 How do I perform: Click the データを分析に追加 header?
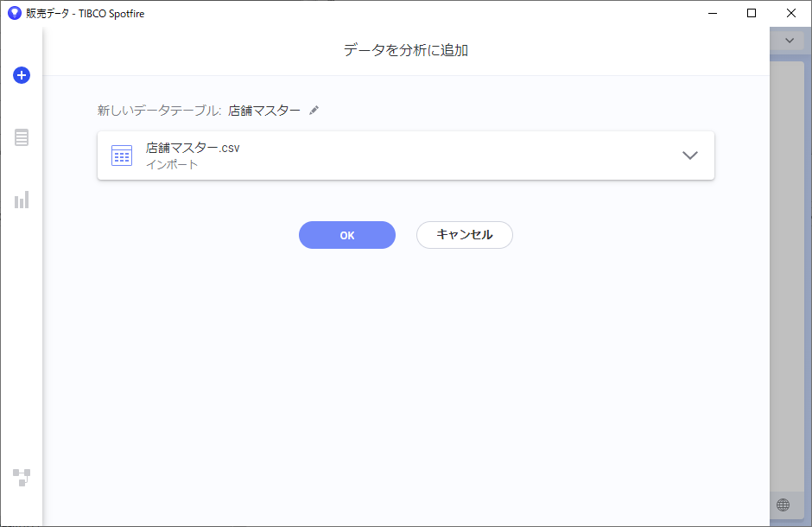[x=406, y=50]
